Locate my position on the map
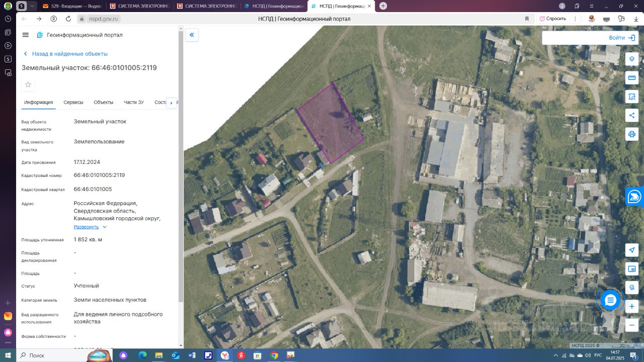Viewport: 644px width, 362px height. pos(632,250)
